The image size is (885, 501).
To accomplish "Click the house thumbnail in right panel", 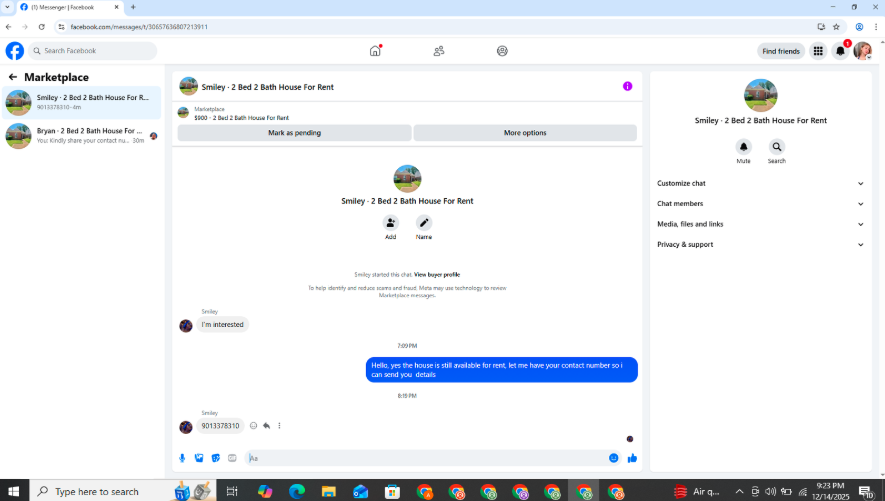I will pos(760,95).
